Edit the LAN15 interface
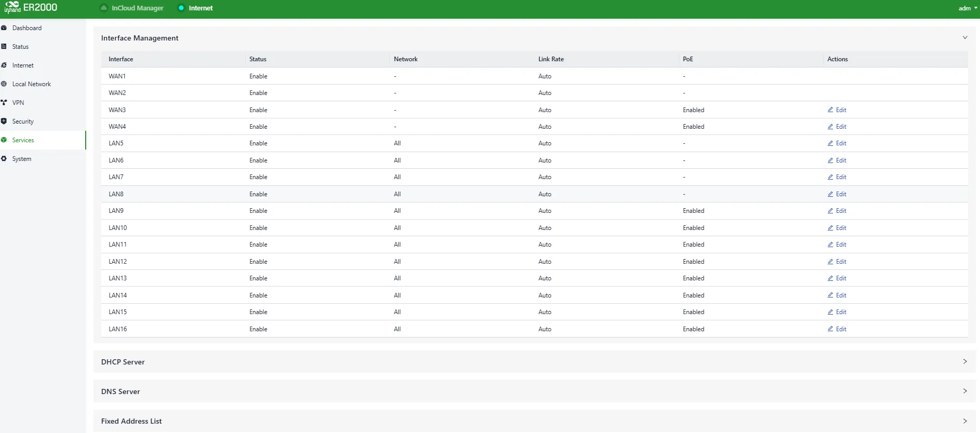This screenshot has width=980, height=433. (837, 312)
